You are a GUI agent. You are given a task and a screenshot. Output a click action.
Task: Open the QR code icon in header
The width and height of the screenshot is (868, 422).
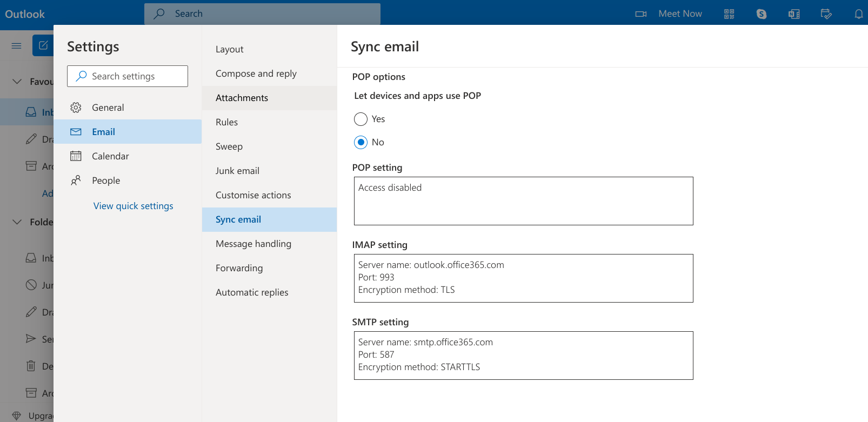point(729,14)
